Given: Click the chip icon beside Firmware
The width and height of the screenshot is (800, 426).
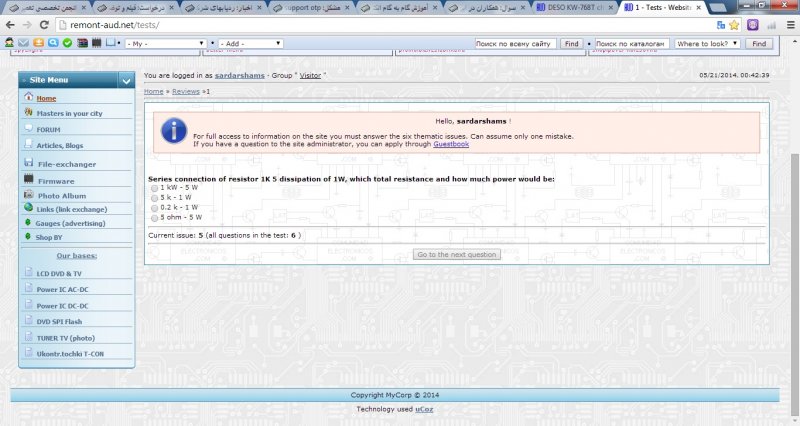Looking at the screenshot, I should [x=29, y=179].
